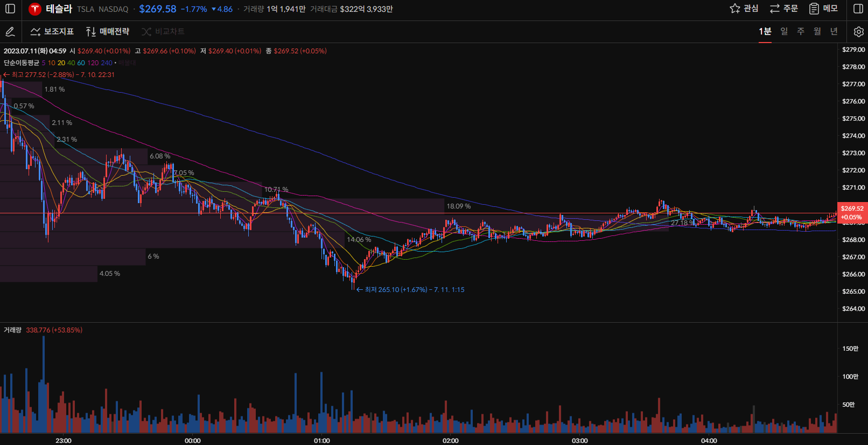Open the 주문 order panel
This screenshot has width=868, height=445.
(784, 9)
